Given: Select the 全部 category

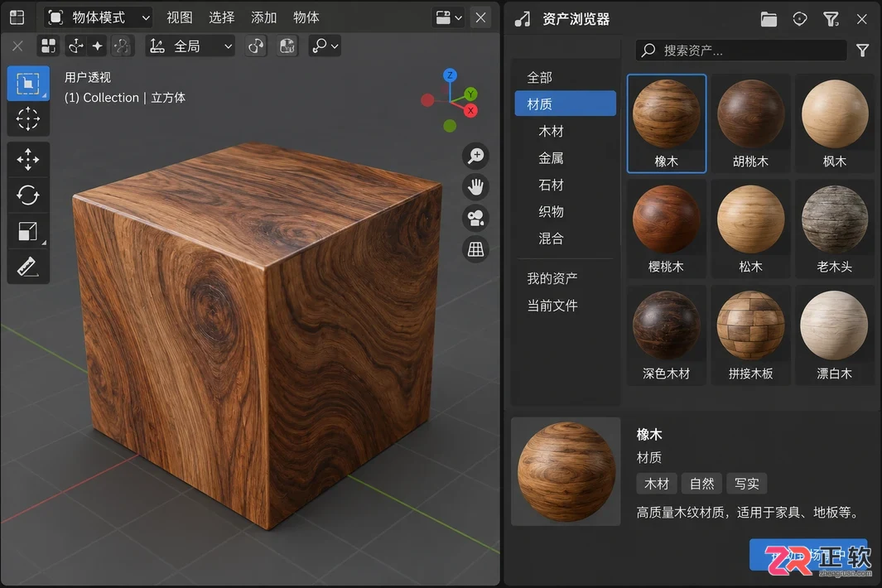Looking at the screenshot, I should coord(566,78).
